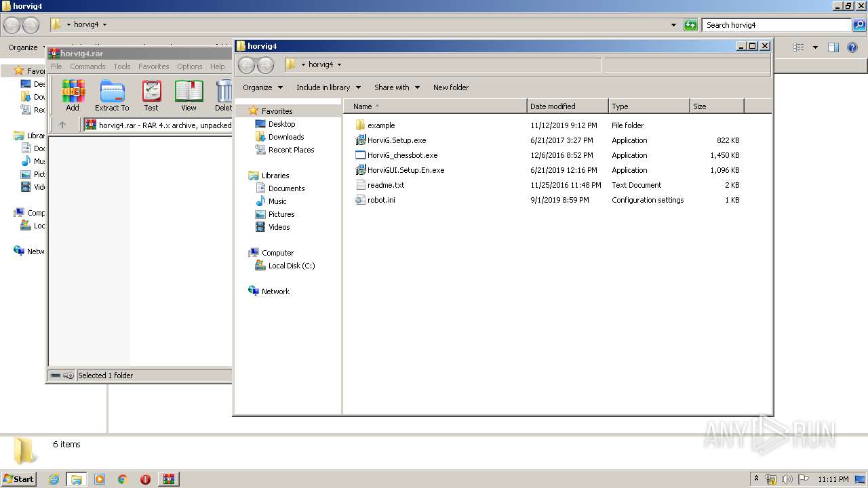Open WinRAR Commands menu
Image resolution: width=868 pixels, height=488 pixels.
click(87, 66)
